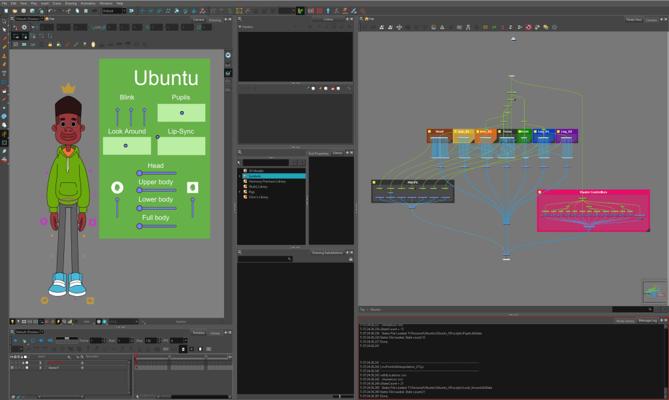The image size is (669, 400).
Task: Open the File menu
Action: (4, 3)
